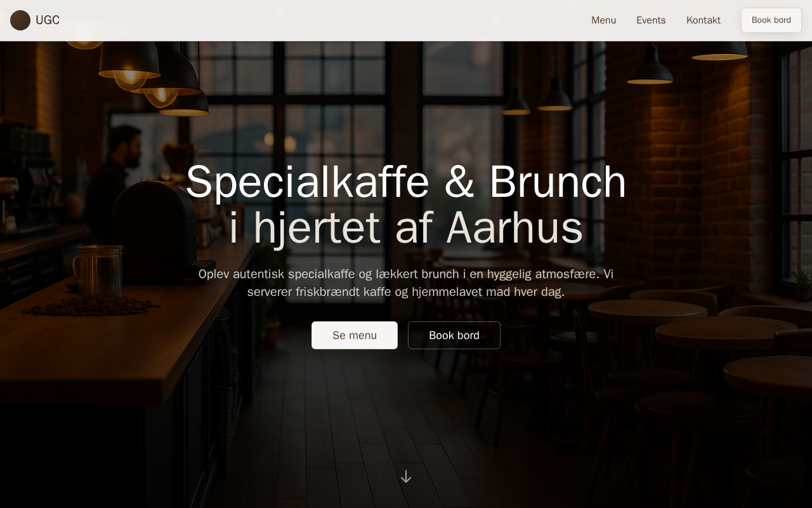Click the round brown UGC logo icon
Image resolution: width=812 pixels, height=508 pixels.
(x=20, y=20)
